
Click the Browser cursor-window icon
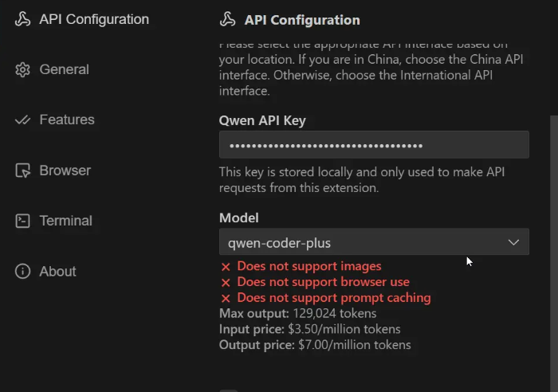click(23, 171)
